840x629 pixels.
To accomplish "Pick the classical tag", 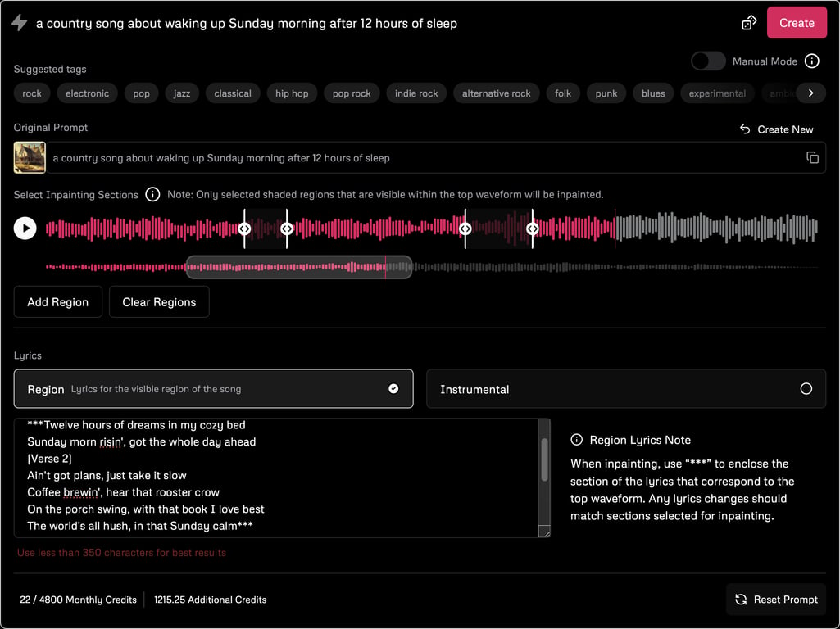I will click(233, 93).
